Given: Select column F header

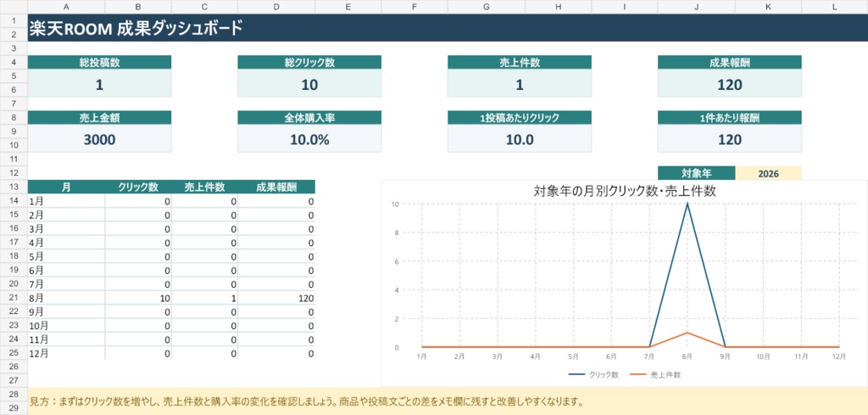Looking at the screenshot, I should tap(414, 7).
